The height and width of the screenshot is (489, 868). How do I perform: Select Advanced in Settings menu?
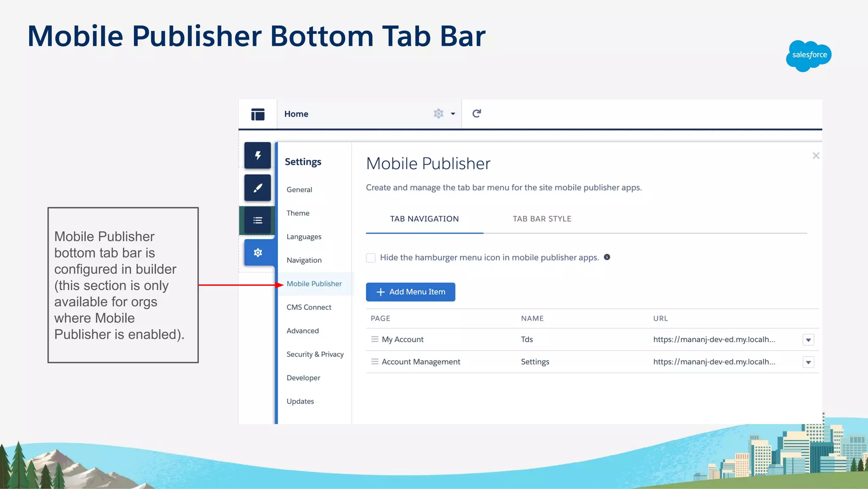pos(303,331)
